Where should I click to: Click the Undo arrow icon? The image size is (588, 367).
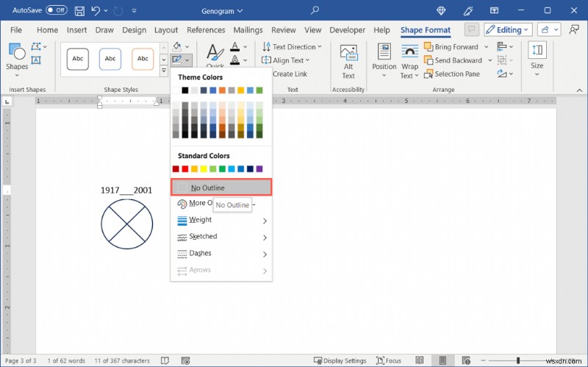[x=96, y=11]
